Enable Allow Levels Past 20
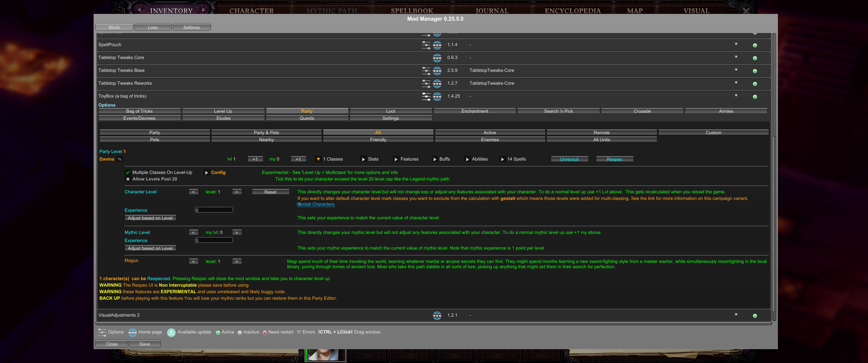This screenshot has width=868, height=363. tap(128, 179)
